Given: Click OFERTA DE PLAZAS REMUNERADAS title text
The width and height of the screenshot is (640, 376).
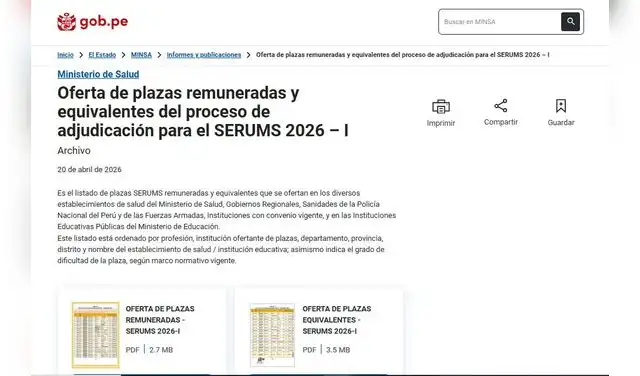Looking at the screenshot, I should coord(160,320).
